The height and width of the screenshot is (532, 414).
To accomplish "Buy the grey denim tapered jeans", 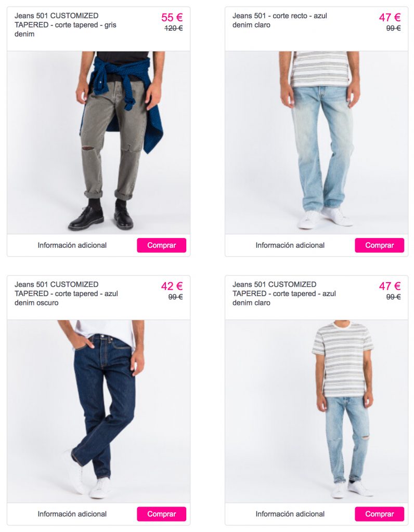I will pyautogui.click(x=161, y=245).
